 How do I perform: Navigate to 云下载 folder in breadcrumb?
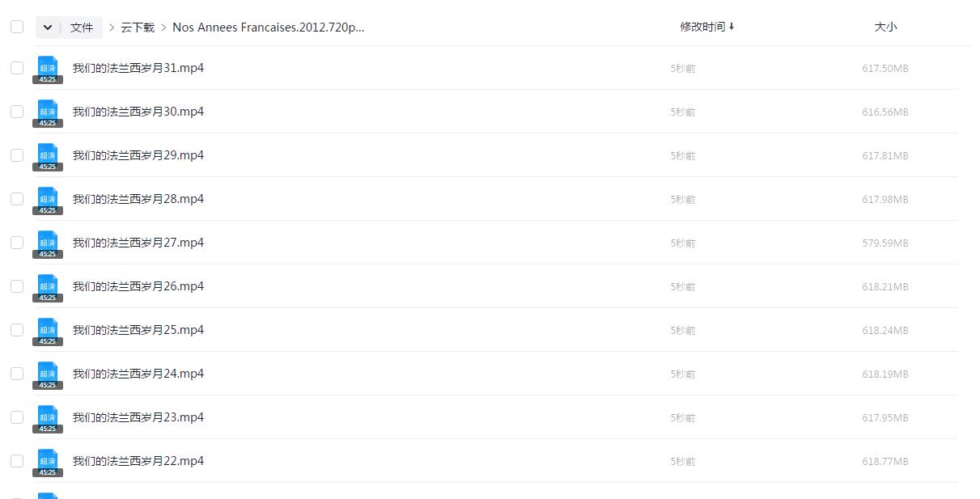point(138,27)
